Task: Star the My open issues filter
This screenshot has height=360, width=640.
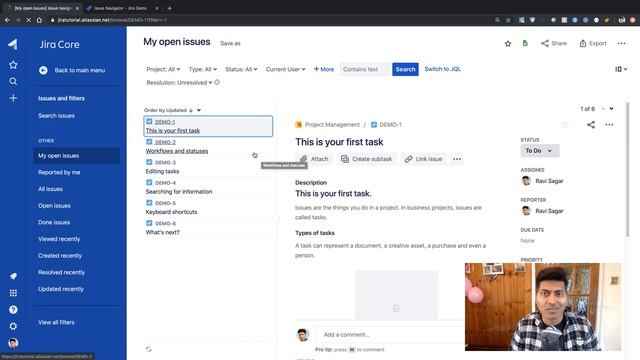Action: tap(508, 44)
